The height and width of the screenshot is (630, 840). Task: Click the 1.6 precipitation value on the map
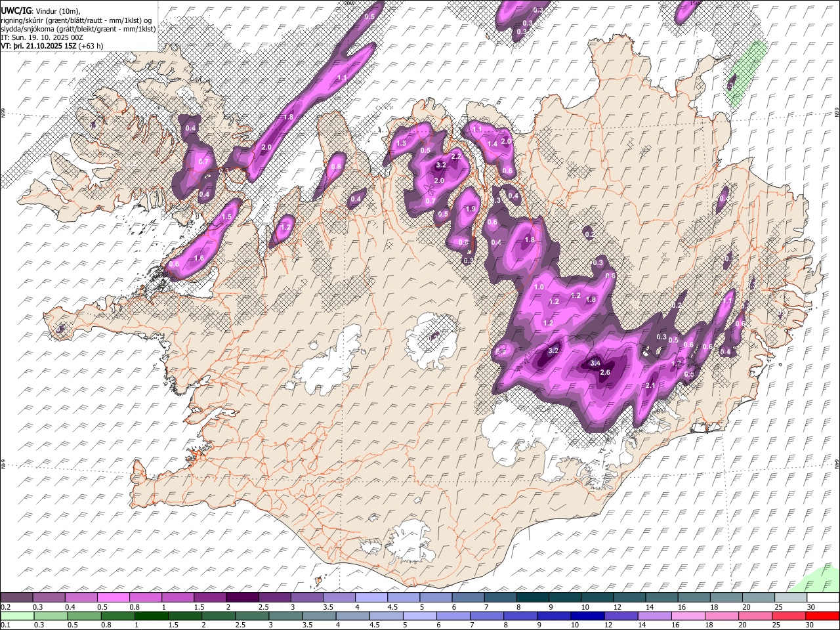(199, 259)
